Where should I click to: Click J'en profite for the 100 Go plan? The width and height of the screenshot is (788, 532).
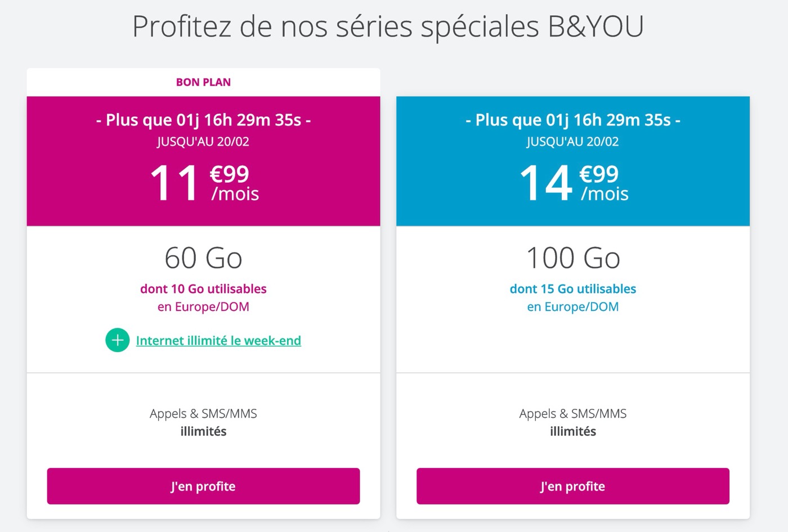572,486
